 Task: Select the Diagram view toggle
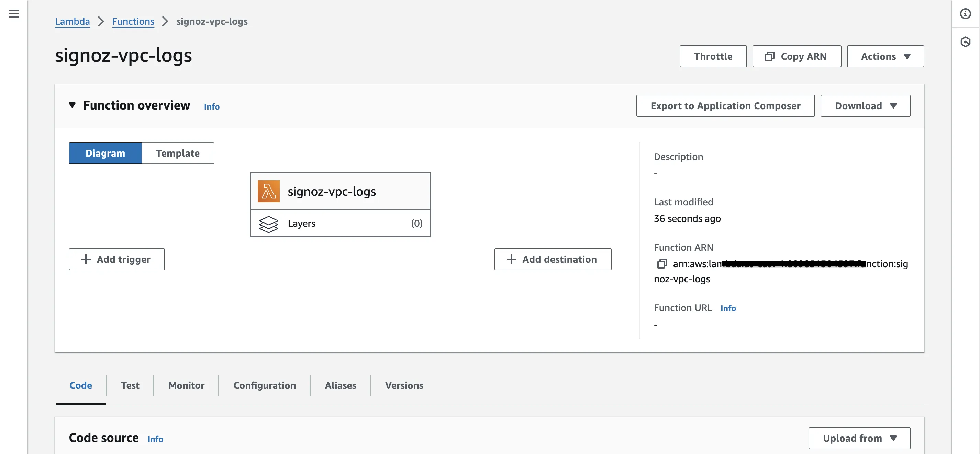[x=105, y=153]
